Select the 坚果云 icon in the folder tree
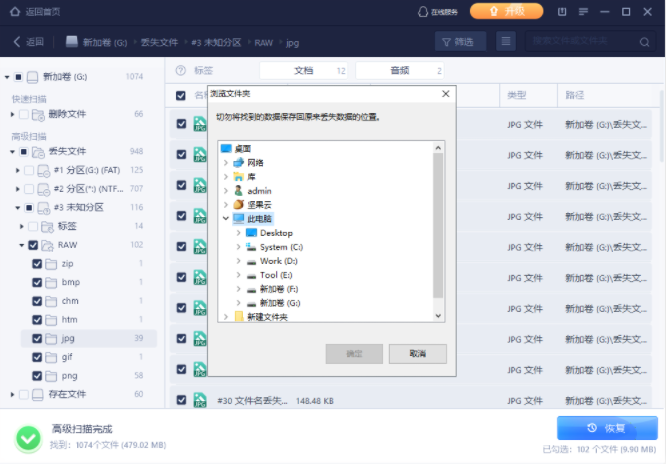Viewport: 666px width, 465px height. pos(238,204)
